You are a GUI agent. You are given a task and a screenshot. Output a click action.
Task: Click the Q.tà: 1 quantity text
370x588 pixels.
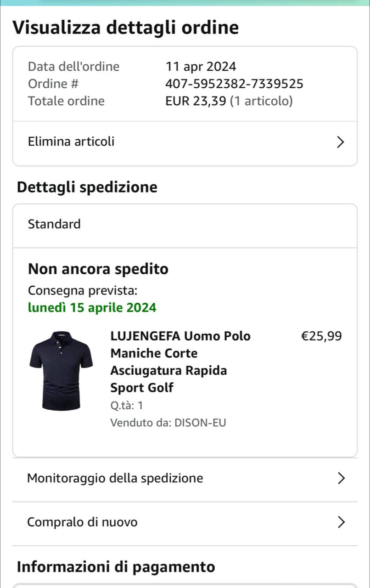click(x=127, y=406)
